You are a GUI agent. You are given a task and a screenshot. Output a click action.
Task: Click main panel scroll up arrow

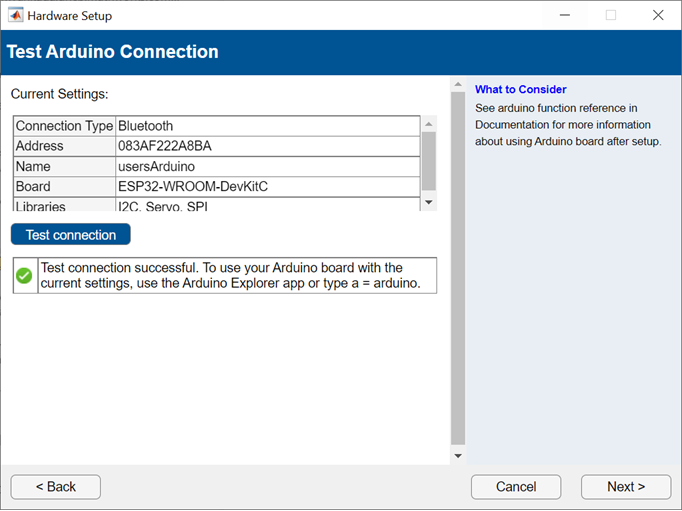(x=458, y=85)
